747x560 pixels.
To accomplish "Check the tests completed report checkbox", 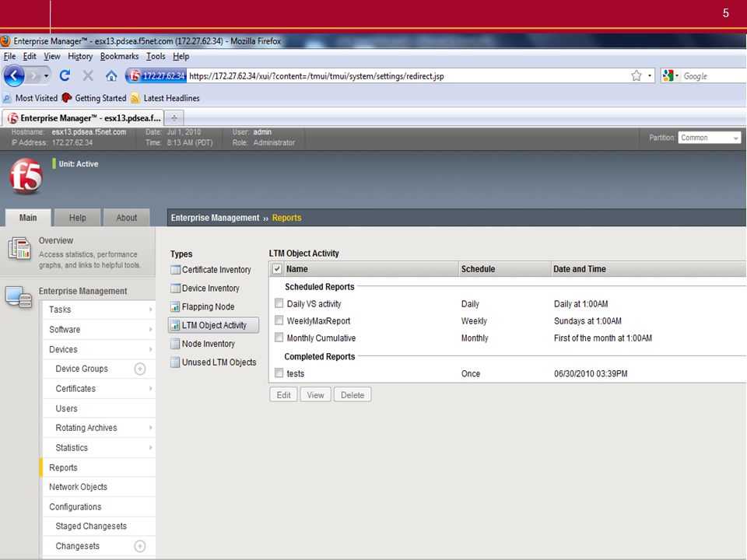I will click(x=279, y=373).
